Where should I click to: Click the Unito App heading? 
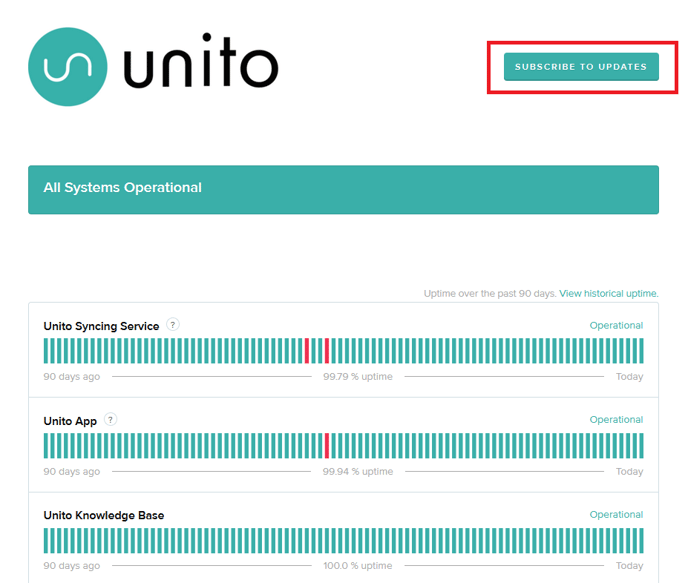pyautogui.click(x=70, y=421)
